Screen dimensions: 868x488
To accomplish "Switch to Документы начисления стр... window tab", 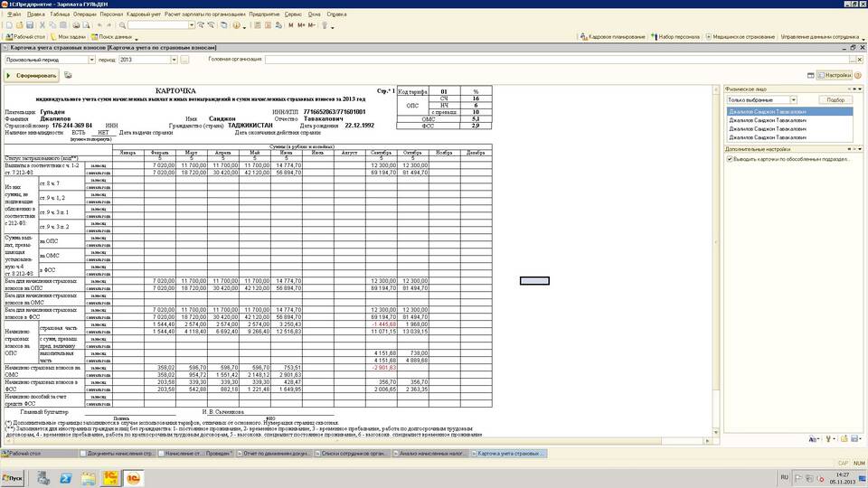I will click(x=117, y=453).
